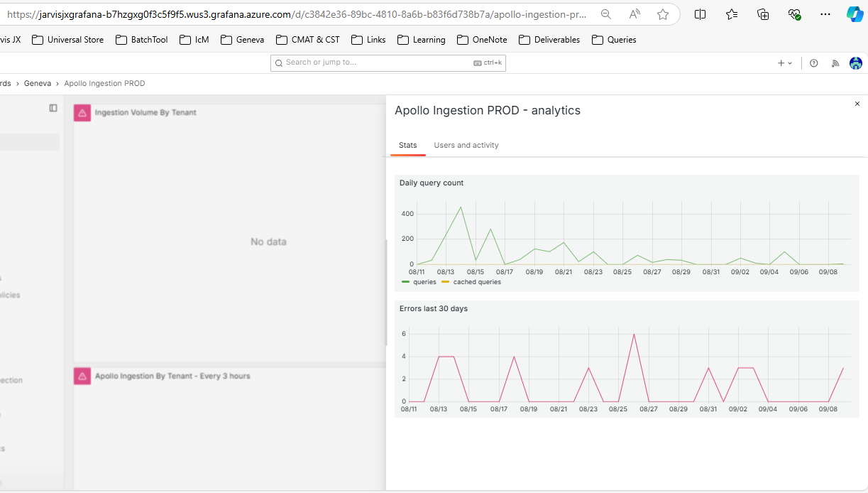Toggle the dock menu sidebar icon
Viewport: 868px width, 493px height.
pyautogui.click(x=53, y=108)
